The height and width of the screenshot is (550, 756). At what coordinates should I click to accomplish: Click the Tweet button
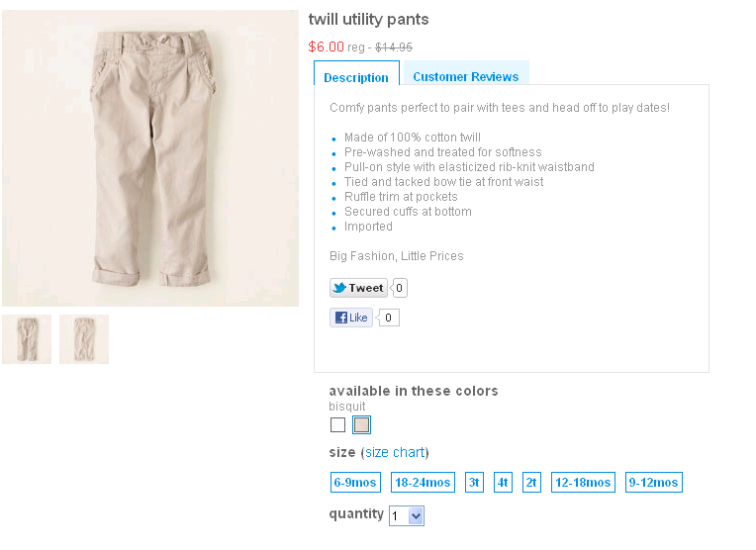[x=358, y=288]
